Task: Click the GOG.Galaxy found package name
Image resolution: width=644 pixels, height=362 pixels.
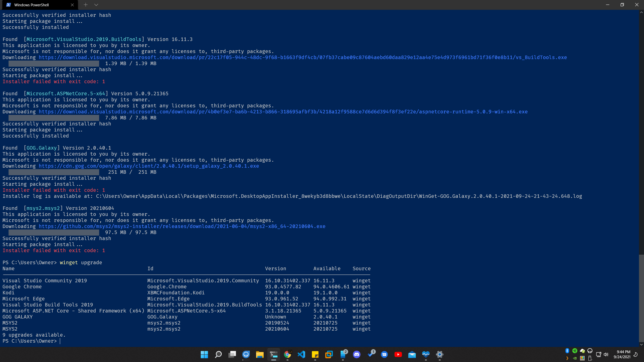Action: 42,148
